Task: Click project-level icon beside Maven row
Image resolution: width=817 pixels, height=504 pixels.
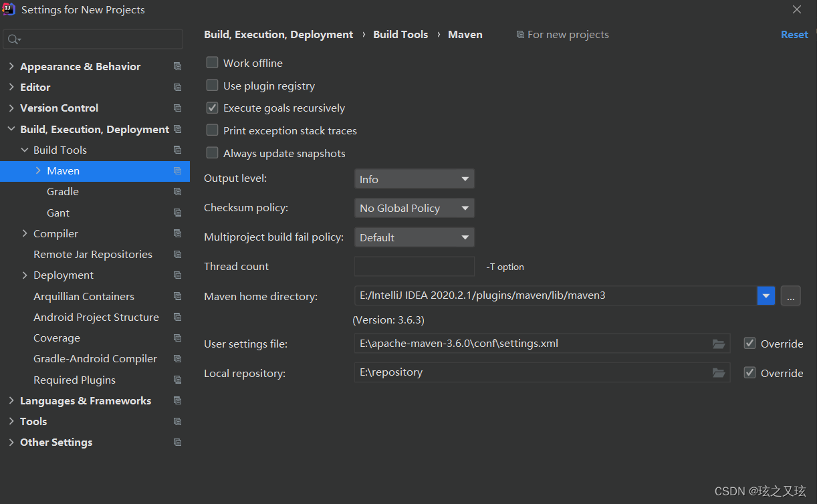Action: (x=177, y=170)
